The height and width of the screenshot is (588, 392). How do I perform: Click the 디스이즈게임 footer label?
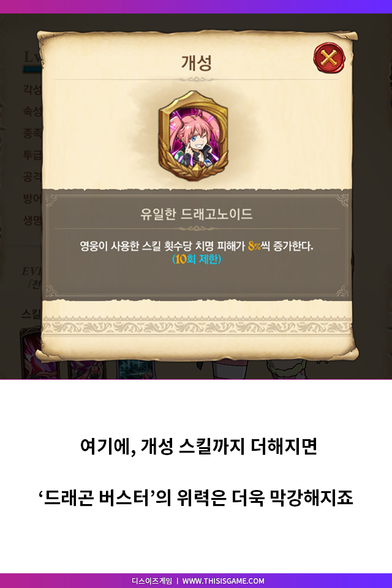pos(151,581)
